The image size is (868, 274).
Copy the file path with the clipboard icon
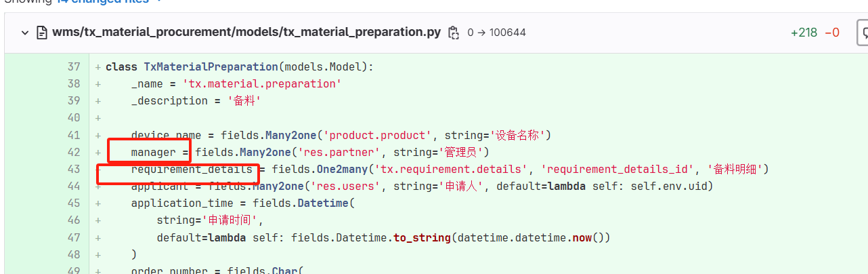coord(454,33)
